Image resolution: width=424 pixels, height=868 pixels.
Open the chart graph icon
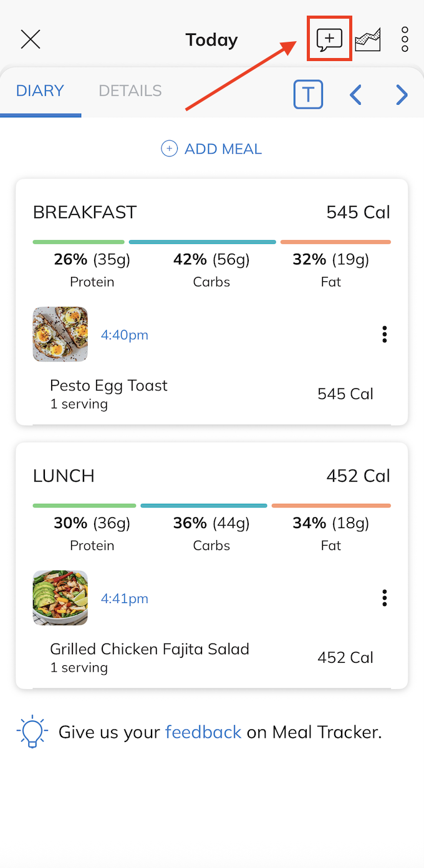pyautogui.click(x=368, y=40)
